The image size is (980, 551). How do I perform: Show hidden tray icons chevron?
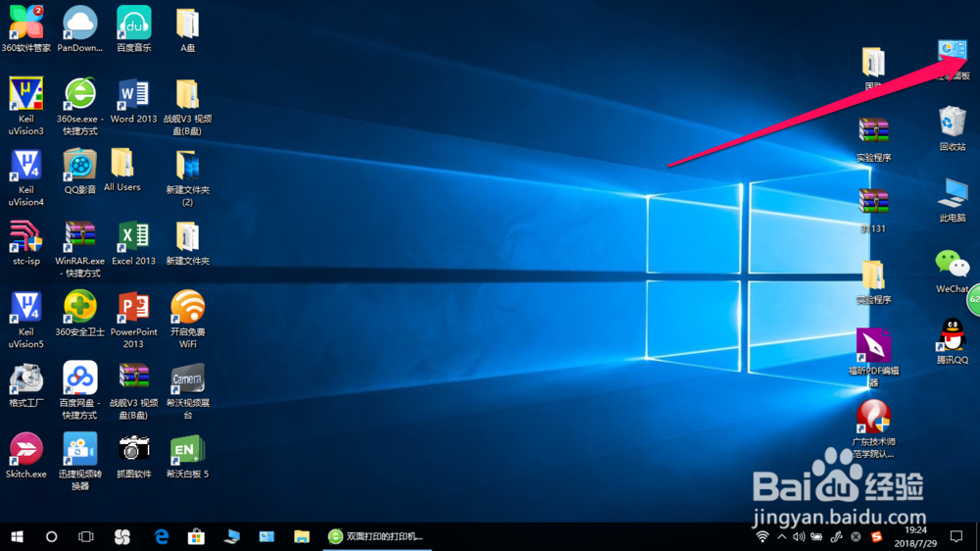point(782,536)
